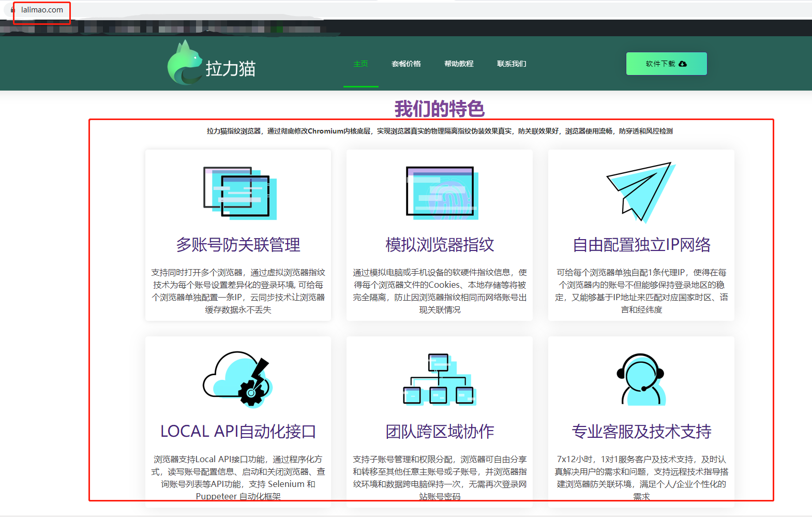812x517 pixels.
Task: Click the description starting 通过模拟电脑或手机设备
Action: [440, 291]
